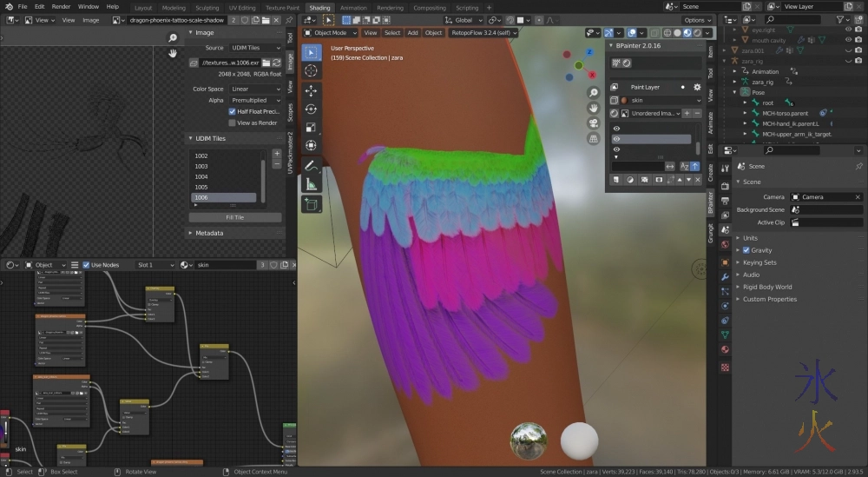Click the Fill Tile button

(234, 217)
